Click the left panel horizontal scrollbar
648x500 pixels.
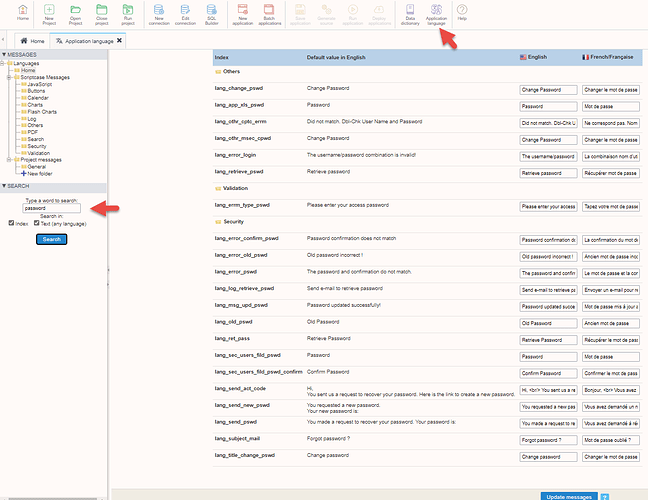pyautogui.click(x=52, y=499)
